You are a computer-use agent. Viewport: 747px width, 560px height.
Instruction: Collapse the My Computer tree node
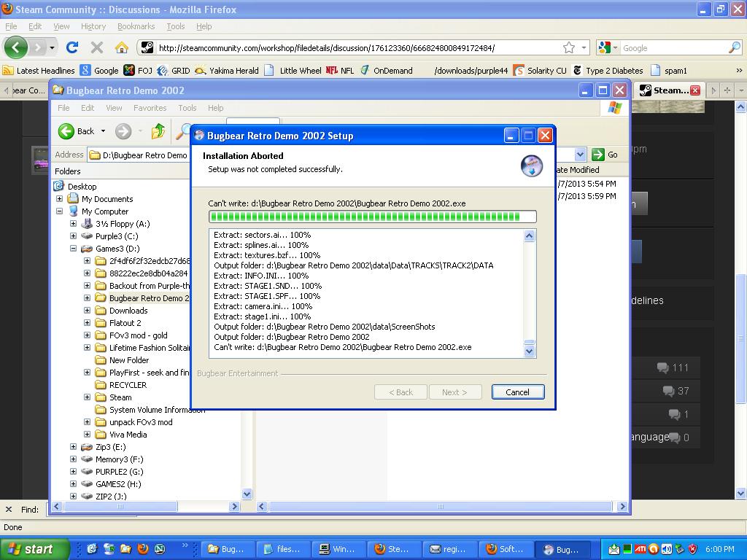coord(60,211)
